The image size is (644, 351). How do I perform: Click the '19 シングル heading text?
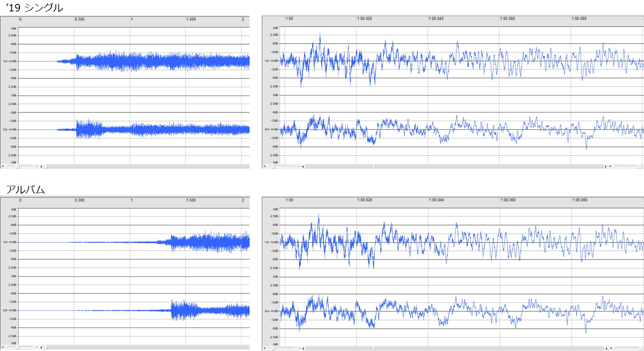coord(34,7)
